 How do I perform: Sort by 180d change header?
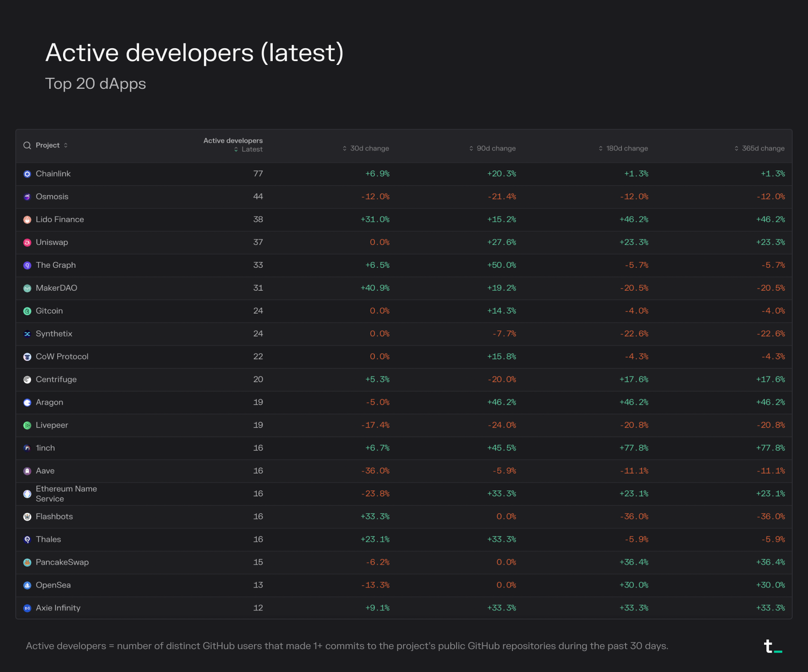pos(623,148)
